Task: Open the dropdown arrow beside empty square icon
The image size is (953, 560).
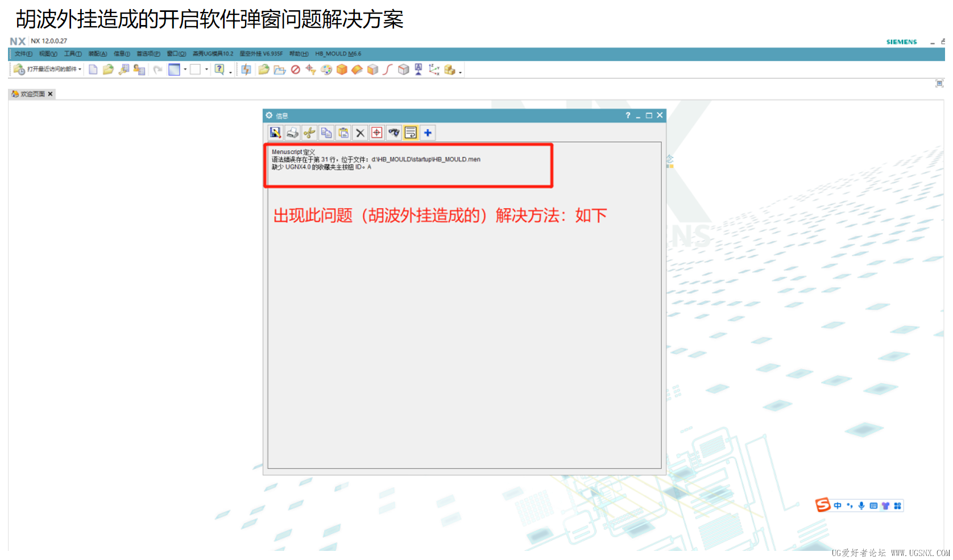Action: pos(206,69)
